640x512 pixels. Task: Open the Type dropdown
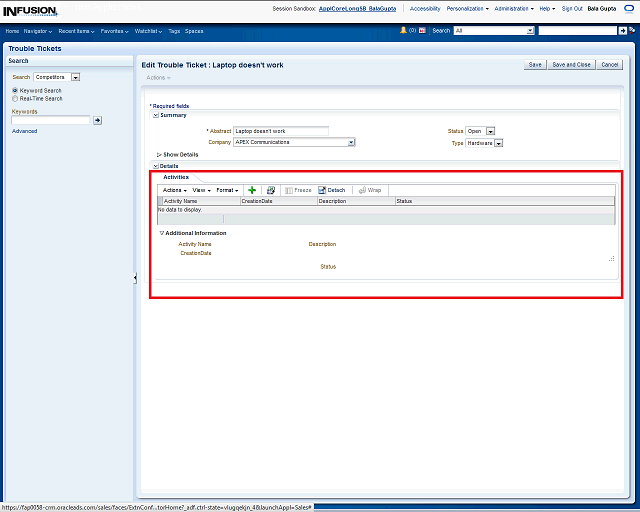pos(498,143)
